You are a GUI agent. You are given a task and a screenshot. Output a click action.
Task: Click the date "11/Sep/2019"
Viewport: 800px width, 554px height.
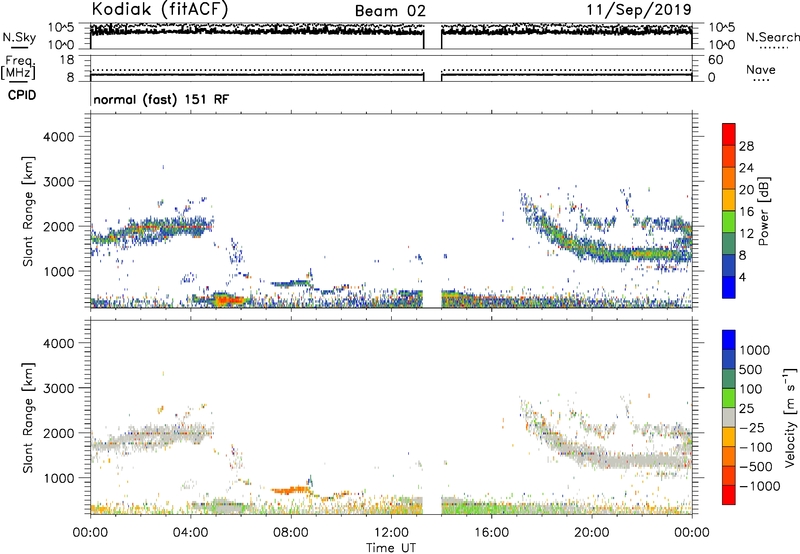(639, 10)
